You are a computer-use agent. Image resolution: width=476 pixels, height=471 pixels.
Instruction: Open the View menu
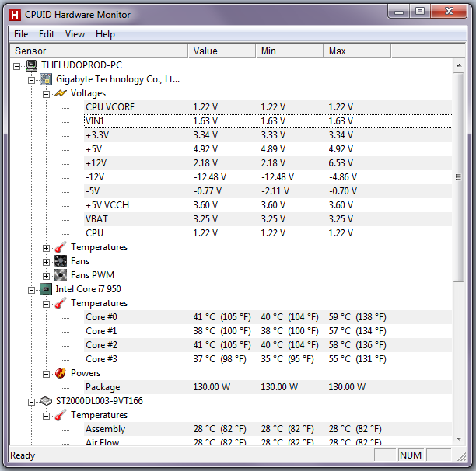pyautogui.click(x=75, y=34)
